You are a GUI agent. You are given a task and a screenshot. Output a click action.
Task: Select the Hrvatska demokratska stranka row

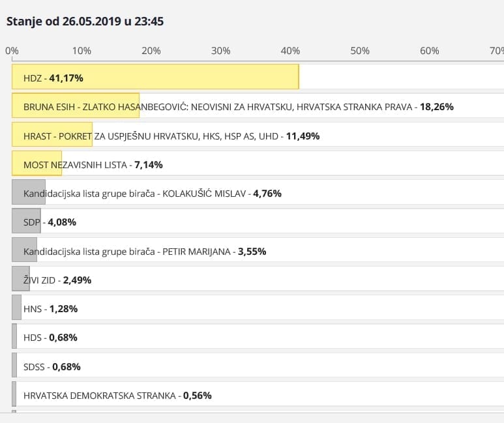click(117, 395)
